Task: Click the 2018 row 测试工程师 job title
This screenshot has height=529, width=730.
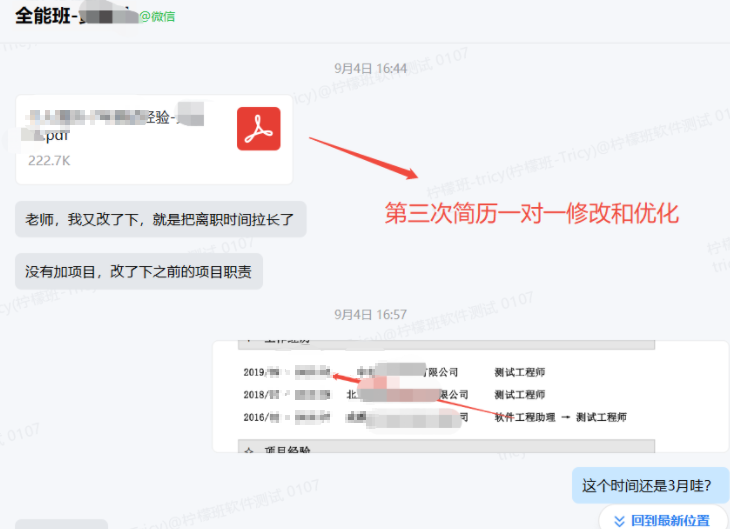Action: tap(520, 394)
